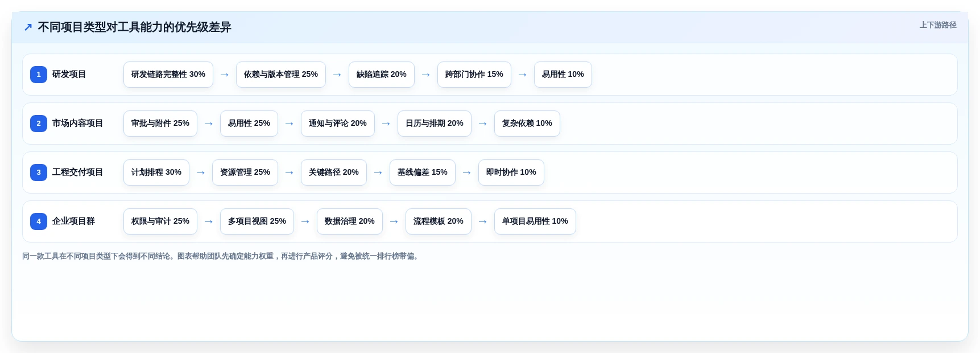Click the number 4 badge for 企业项目群
980x353 pixels.
coord(39,221)
